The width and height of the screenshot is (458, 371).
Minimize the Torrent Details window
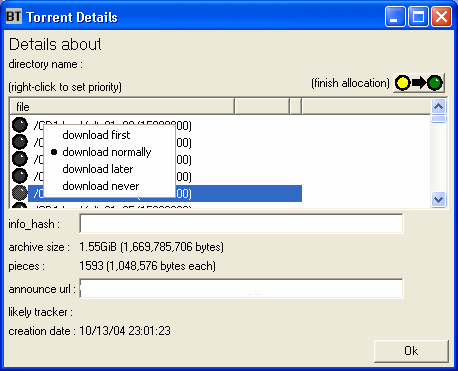[395, 16]
